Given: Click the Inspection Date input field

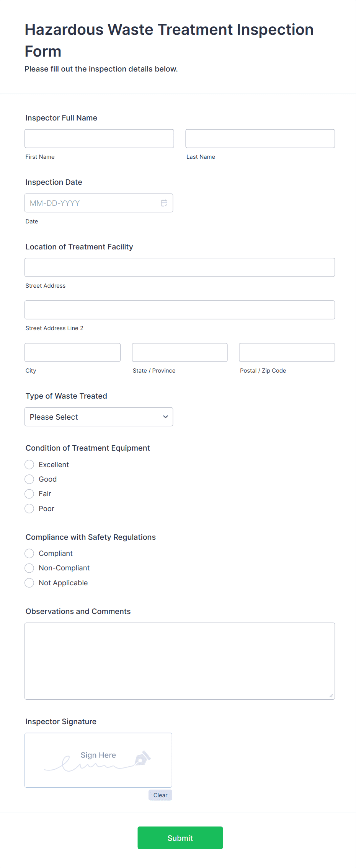Looking at the screenshot, I should click(x=92, y=203).
